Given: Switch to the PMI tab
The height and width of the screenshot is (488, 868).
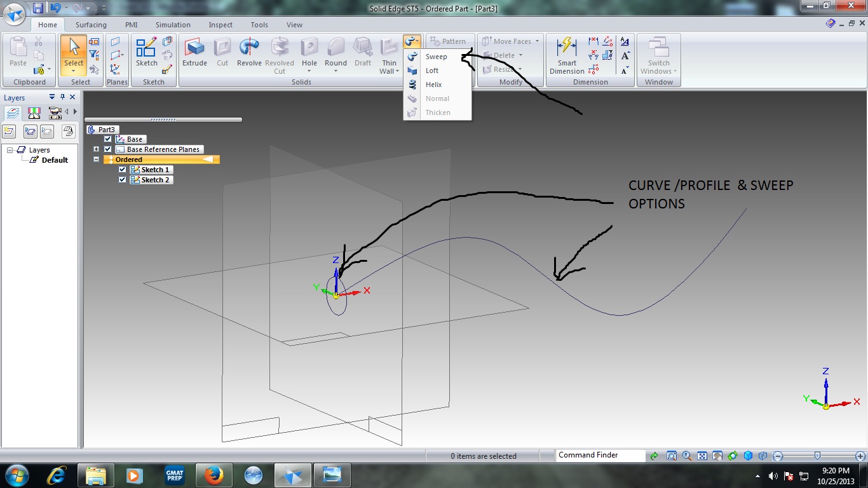Looking at the screenshot, I should 132,25.
